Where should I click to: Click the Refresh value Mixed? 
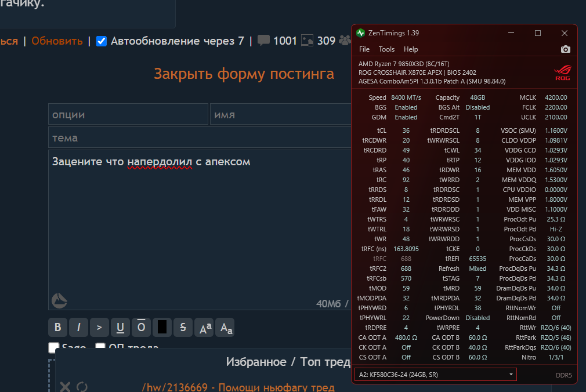[x=478, y=268]
